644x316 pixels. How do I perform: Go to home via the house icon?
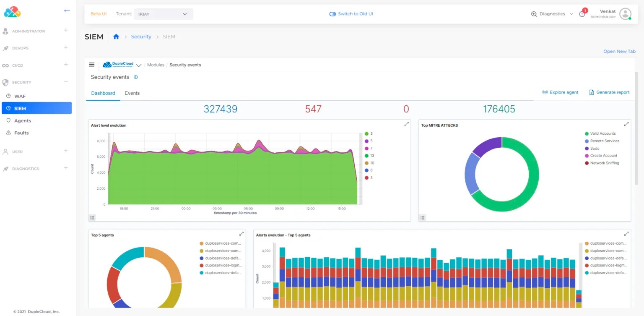tap(116, 37)
